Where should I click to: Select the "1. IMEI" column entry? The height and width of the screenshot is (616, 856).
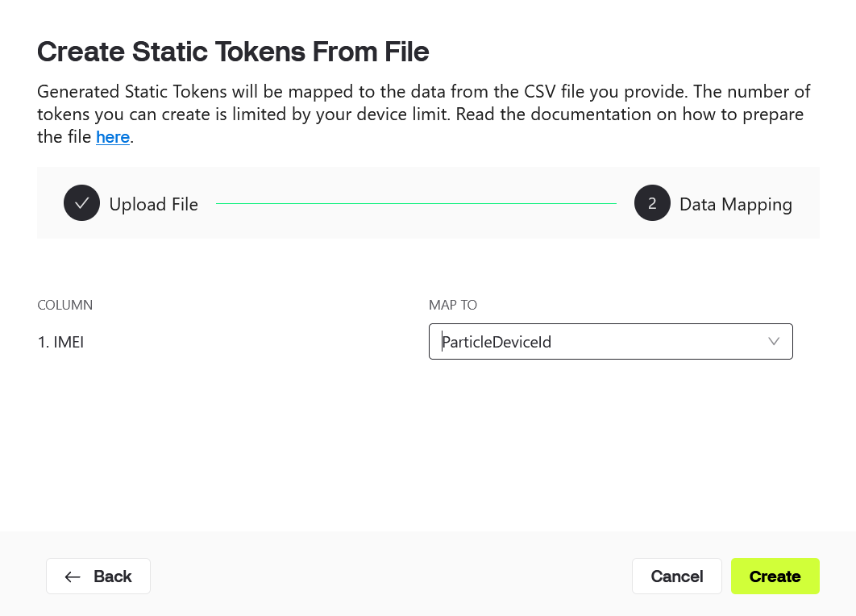60,342
